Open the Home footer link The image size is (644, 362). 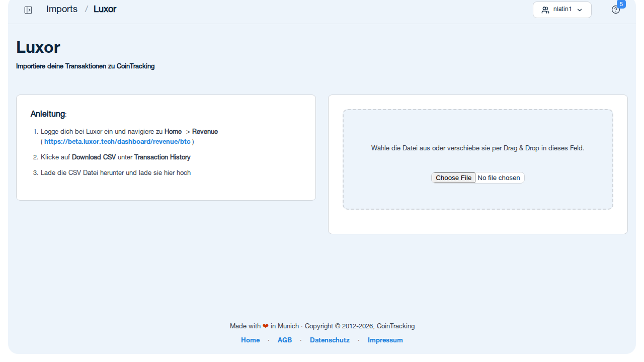(251, 340)
